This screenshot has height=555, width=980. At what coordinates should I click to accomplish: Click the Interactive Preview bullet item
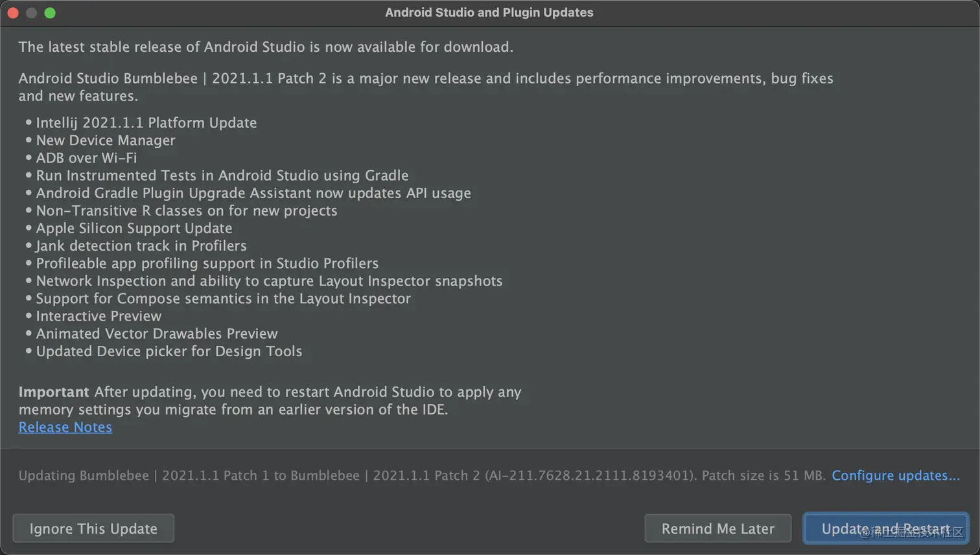(x=99, y=316)
